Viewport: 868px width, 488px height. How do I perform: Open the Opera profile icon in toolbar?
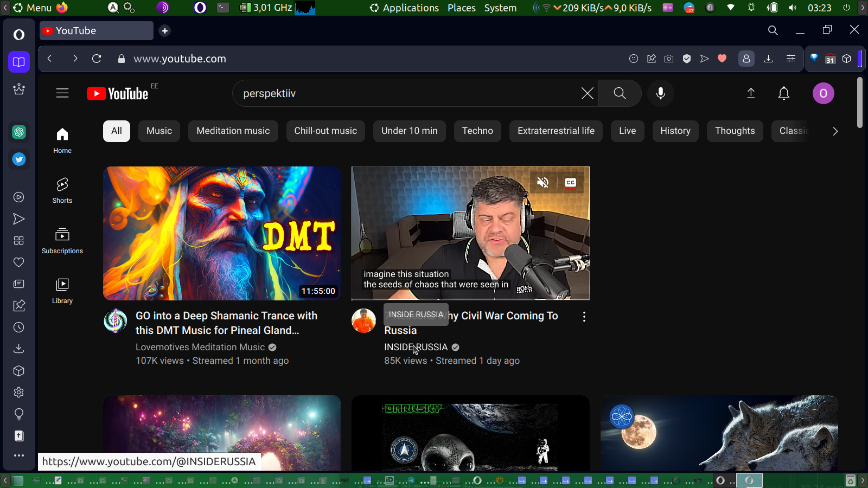tap(746, 59)
